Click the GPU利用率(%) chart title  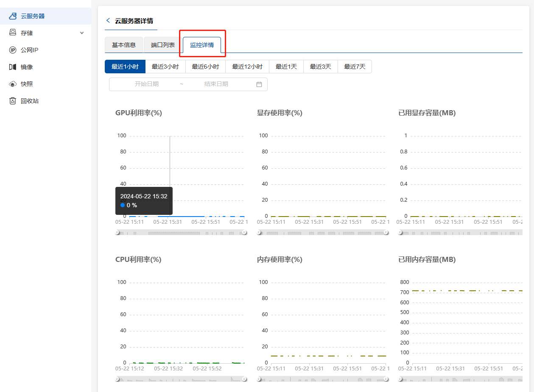coord(139,113)
